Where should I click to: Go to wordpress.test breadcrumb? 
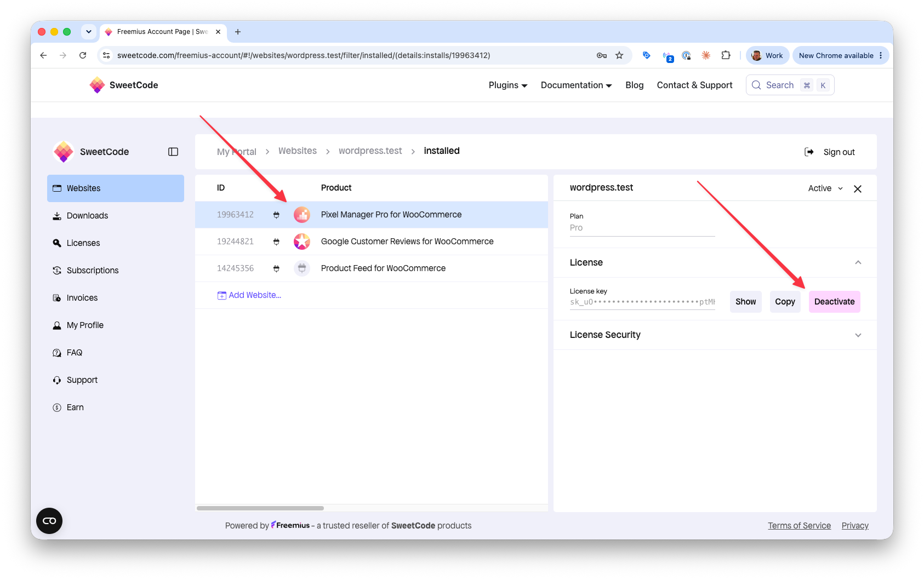370,151
